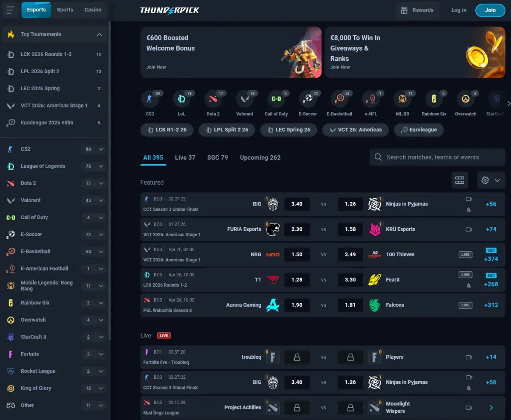Open the Rewards button
The width and height of the screenshot is (511, 420).
(x=417, y=10)
